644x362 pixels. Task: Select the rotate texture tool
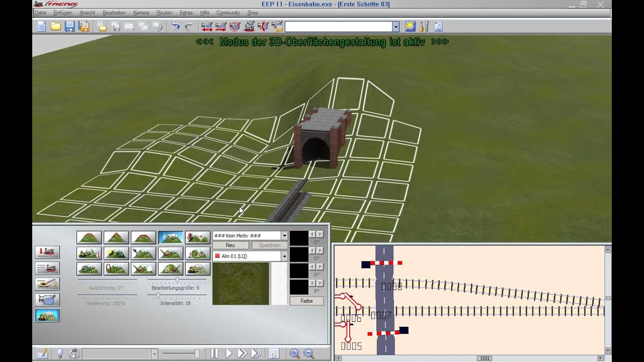click(198, 253)
